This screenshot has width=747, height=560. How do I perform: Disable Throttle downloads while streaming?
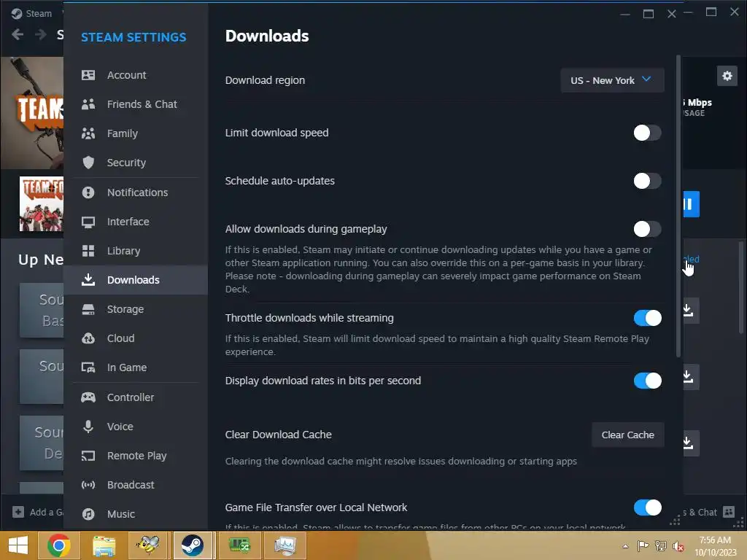[647, 318]
